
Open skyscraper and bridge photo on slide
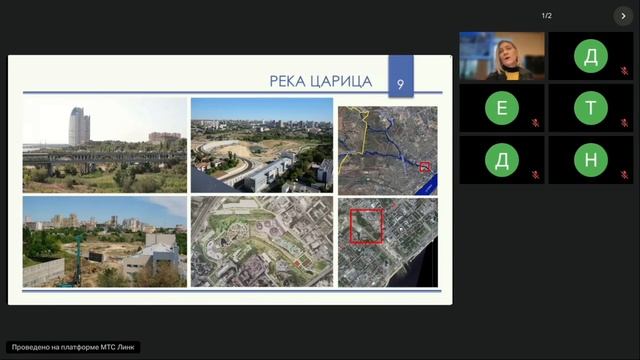[105, 145]
